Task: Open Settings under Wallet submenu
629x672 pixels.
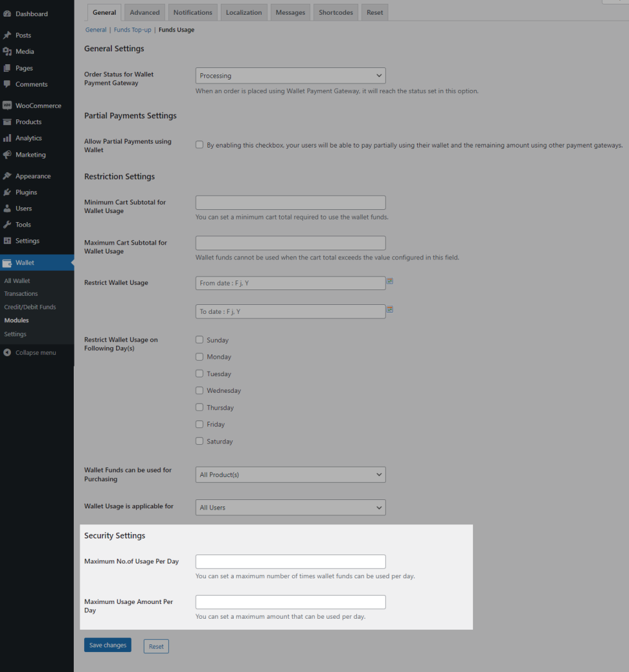Action: coord(15,334)
